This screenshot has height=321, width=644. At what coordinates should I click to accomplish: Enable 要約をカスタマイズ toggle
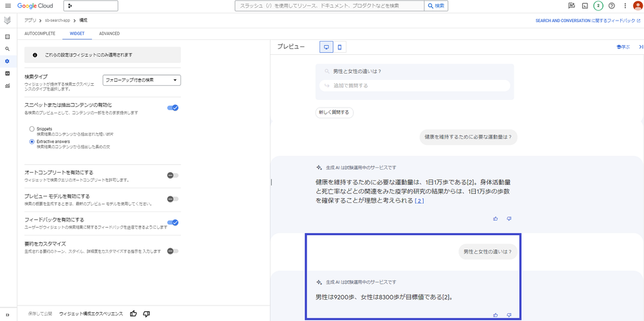pyautogui.click(x=173, y=251)
